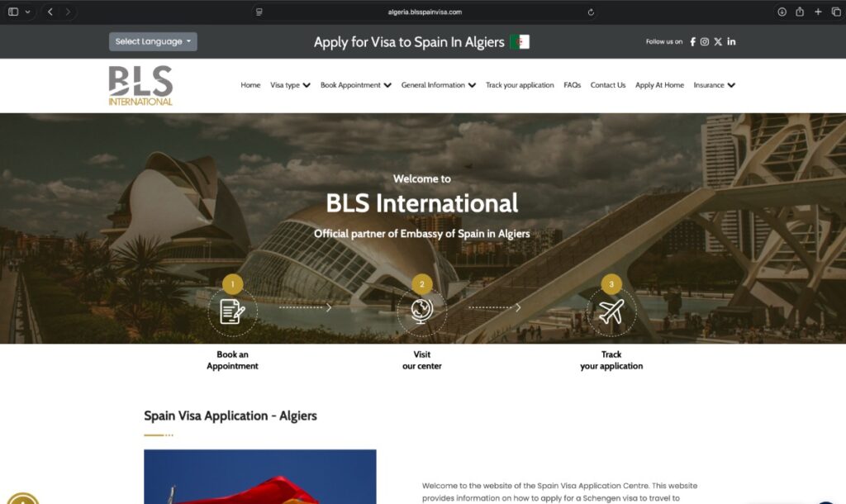Click the Visit our center label
The height and width of the screenshot is (504, 846).
coord(422,360)
